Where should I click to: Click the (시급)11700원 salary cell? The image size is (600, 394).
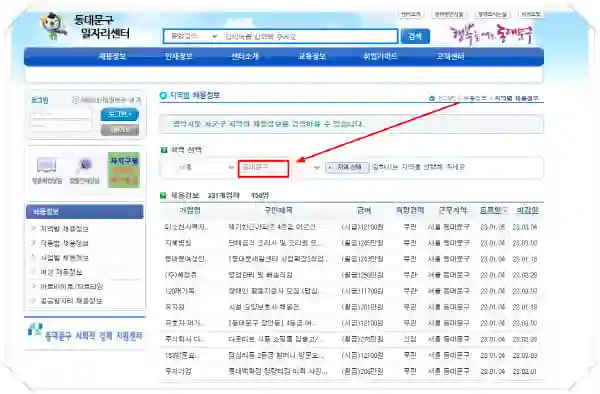tap(362, 291)
